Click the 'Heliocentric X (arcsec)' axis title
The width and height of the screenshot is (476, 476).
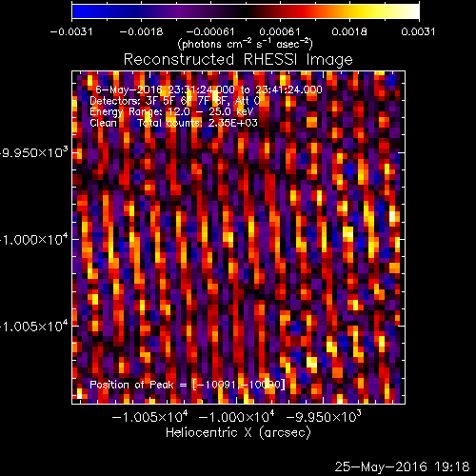pyautogui.click(x=238, y=432)
